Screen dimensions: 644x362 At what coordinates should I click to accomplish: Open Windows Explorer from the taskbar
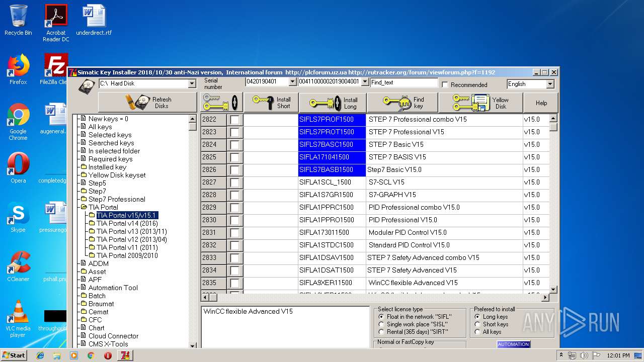(57, 355)
